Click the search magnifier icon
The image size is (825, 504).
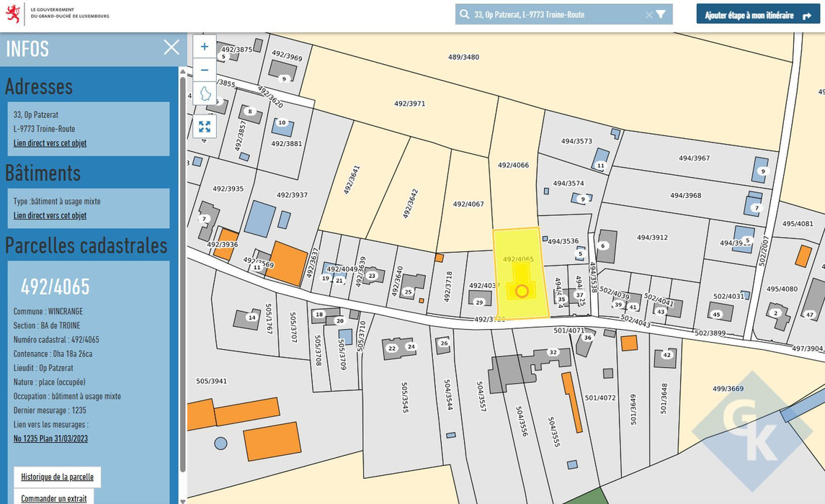pyautogui.click(x=465, y=14)
